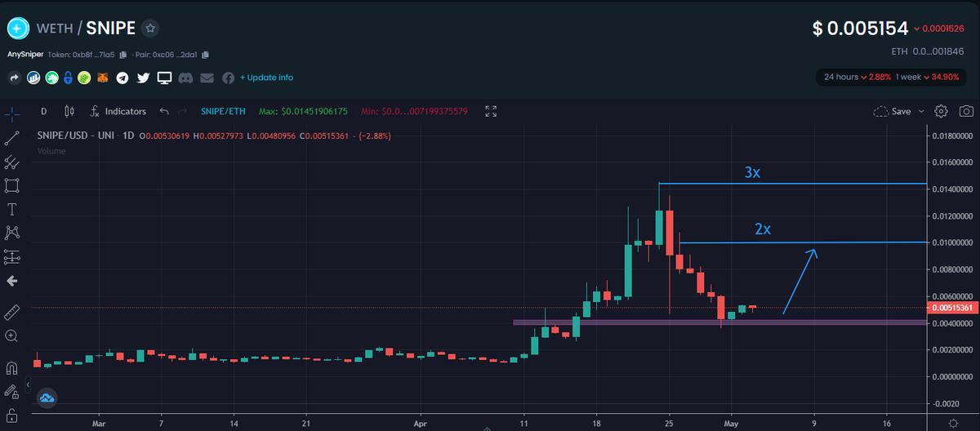The width and height of the screenshot is (980, 431).
Task: Open the blue chart analytics icon
Action: click(33, 78)
